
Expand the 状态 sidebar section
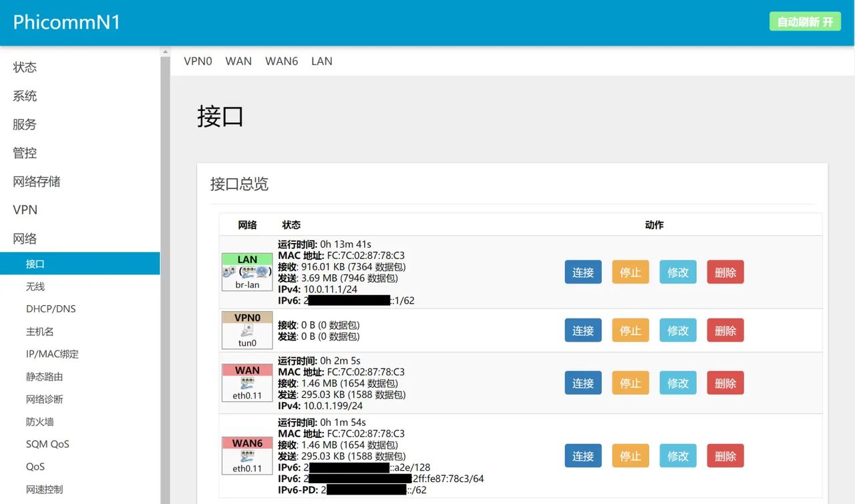point(25,67)
